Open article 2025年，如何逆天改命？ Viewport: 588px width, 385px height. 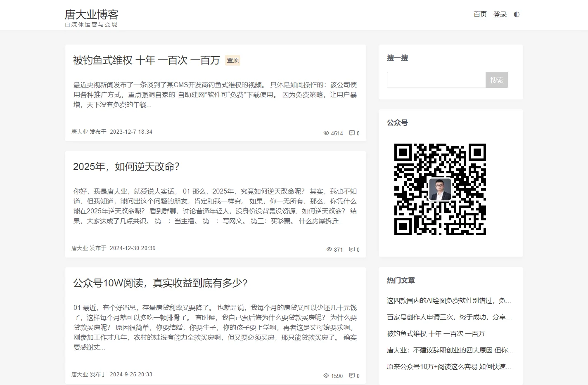click(126, 167)
